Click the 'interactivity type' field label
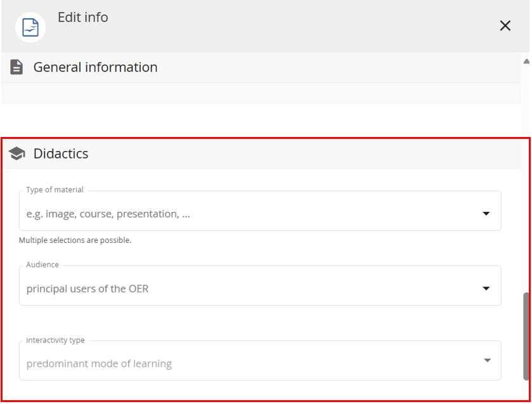 [x=55, y=340]
